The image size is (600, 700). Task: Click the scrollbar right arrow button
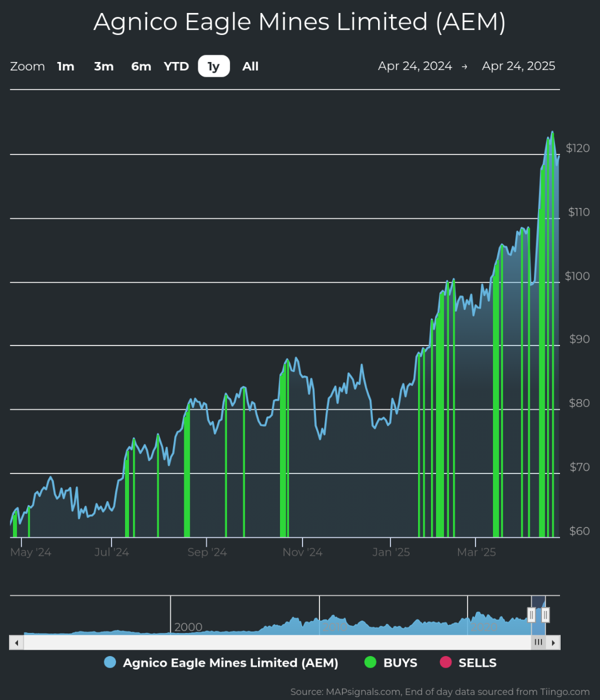[553, 643]
